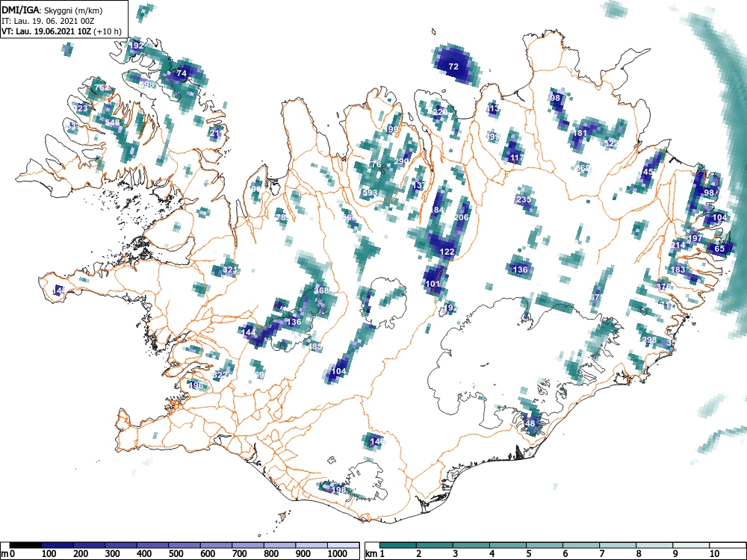Click the map label 122

coord(447,252)
